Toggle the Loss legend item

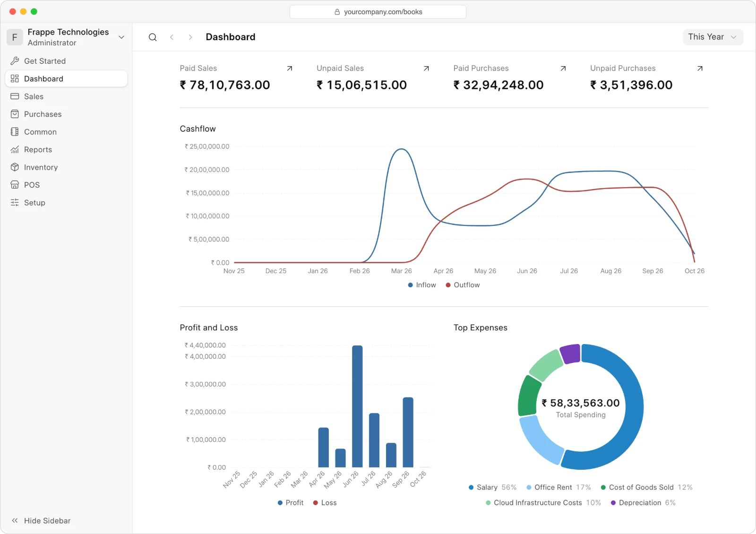[325, 503]
